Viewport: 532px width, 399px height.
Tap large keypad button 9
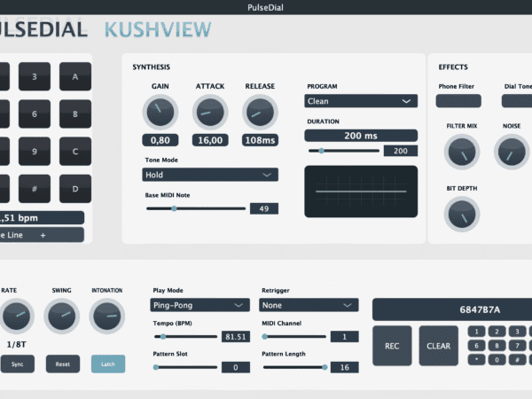point(35,151)
